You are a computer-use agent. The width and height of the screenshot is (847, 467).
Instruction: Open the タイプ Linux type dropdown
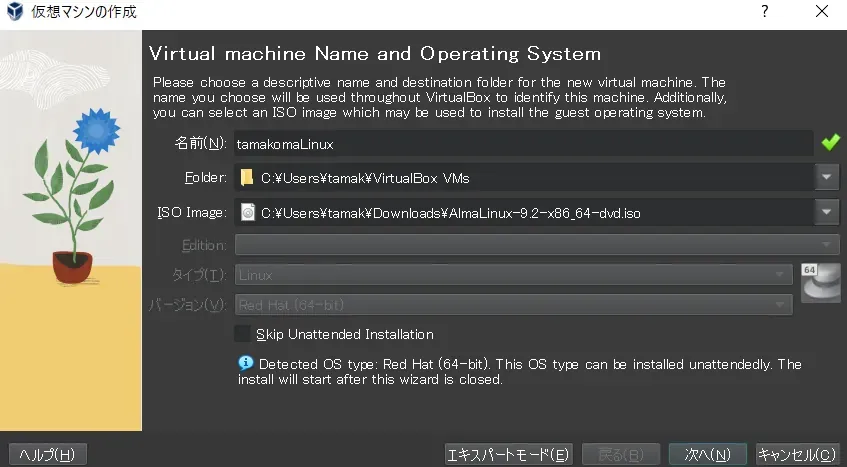(x=780, y=275)
